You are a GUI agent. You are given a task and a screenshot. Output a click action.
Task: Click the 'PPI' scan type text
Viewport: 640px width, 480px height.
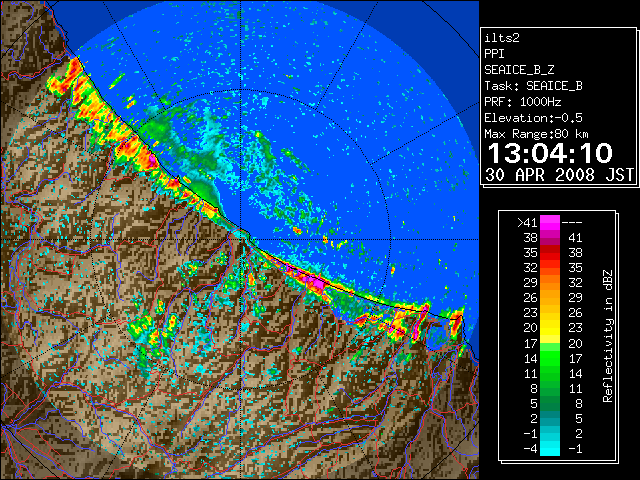coord(494,54)
